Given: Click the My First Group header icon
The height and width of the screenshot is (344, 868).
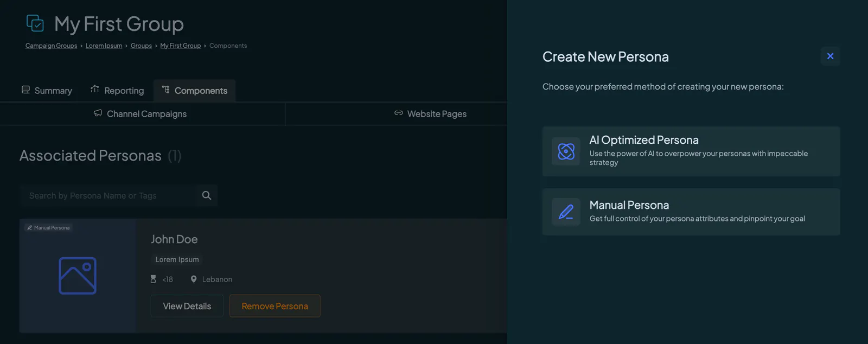Looking at the screenshot, I should click(x=35, y=23).
